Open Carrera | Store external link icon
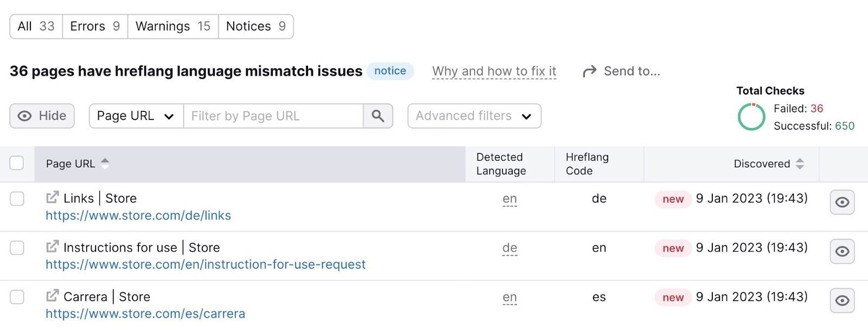Viewport: 868px width, 329px height. point(52,296)
